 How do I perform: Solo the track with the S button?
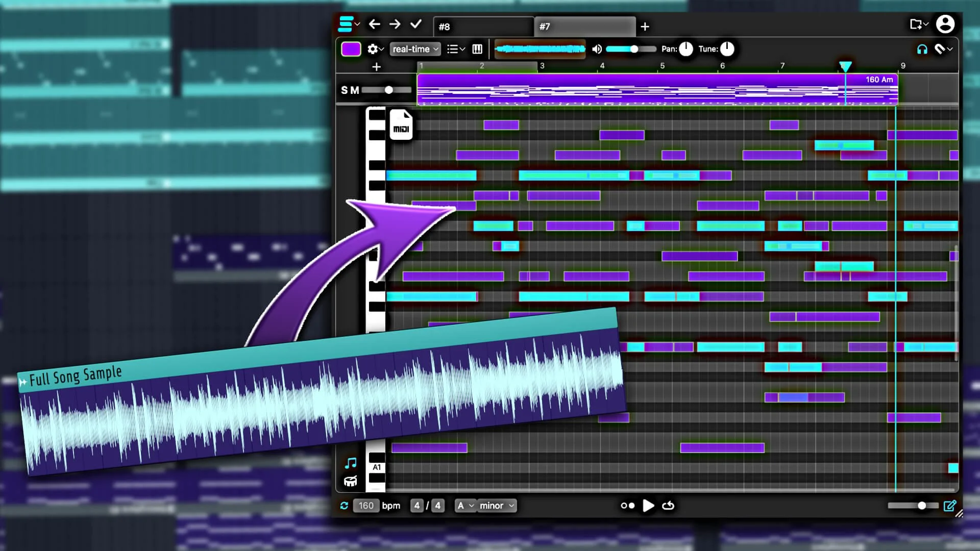pos(345,90)
